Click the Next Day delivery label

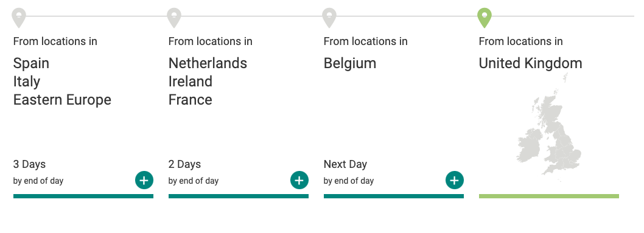pos(345,164)
